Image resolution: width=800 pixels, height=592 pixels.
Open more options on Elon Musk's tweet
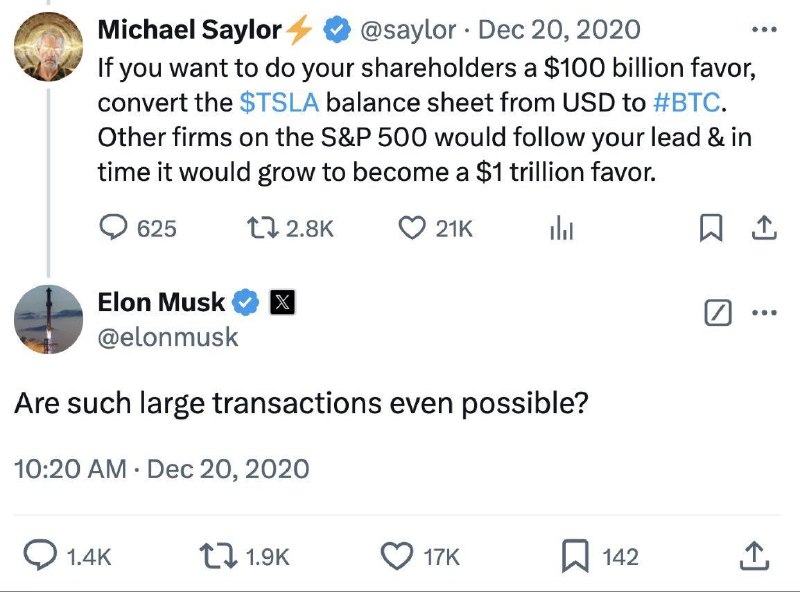[764, 312]
